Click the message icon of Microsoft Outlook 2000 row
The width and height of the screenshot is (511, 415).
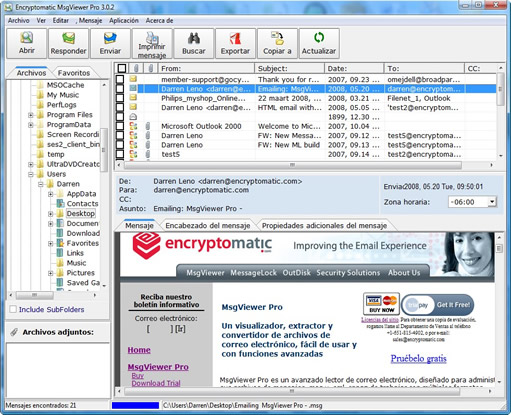133,126
